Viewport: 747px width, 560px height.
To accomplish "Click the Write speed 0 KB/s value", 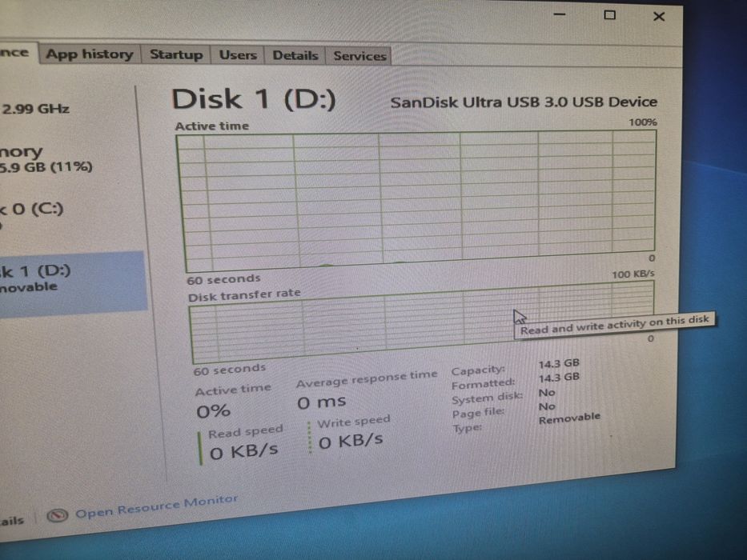I will (x=351, y=441).
